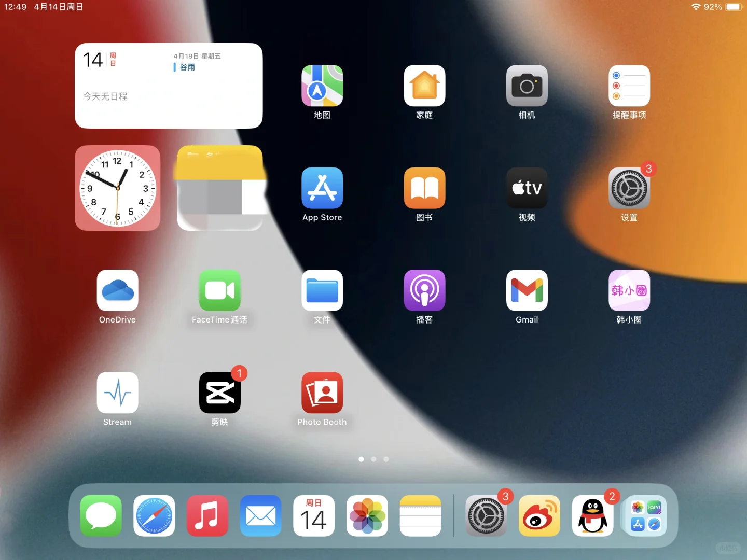Viewport: 747px width, 560px height.
Task: Launch the Gmail app
Action: tap(527, 290)
